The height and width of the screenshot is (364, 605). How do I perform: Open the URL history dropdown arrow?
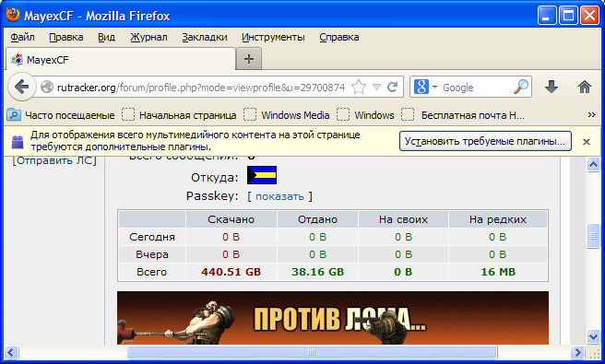(x=376, y=88)
